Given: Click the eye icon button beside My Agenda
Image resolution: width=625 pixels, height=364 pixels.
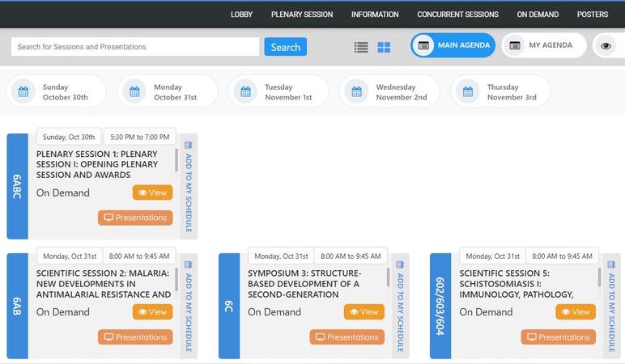Looking at the screenshot, I should (606, 45).
